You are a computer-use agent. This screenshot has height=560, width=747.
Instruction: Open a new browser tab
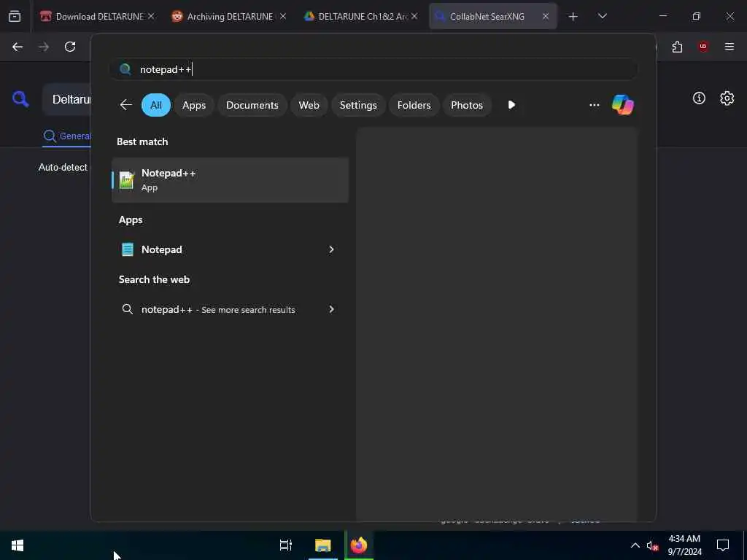coord(573,17)
